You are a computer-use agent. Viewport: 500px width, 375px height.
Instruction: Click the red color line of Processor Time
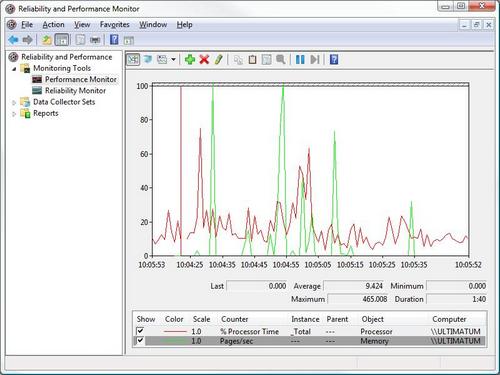coord(175,331)
